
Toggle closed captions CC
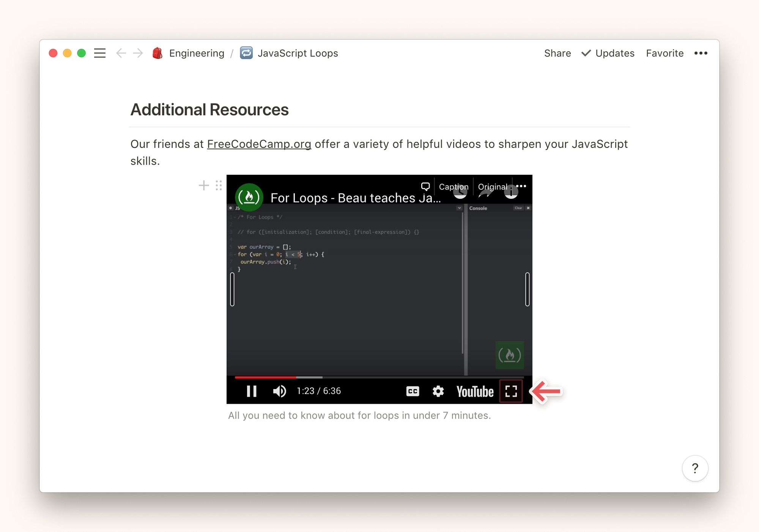413,391
